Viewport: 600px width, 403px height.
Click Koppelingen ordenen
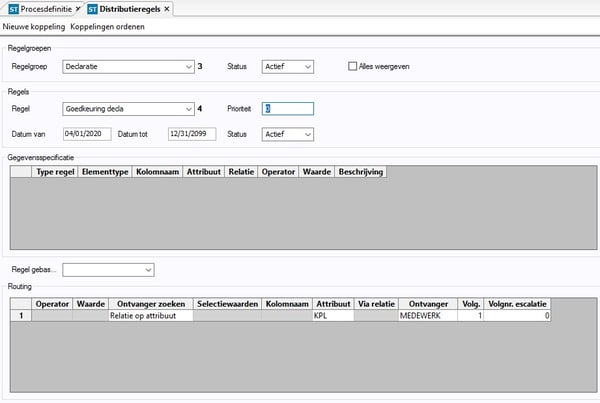[107, 27]
